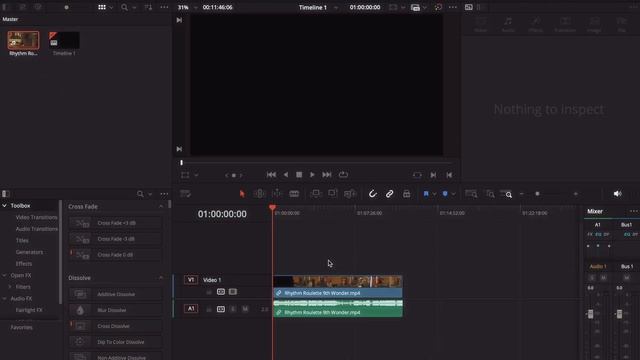Click the Insert Clip icon
The width and height of the screenshot is (640, 360).
tap(316, 194)
